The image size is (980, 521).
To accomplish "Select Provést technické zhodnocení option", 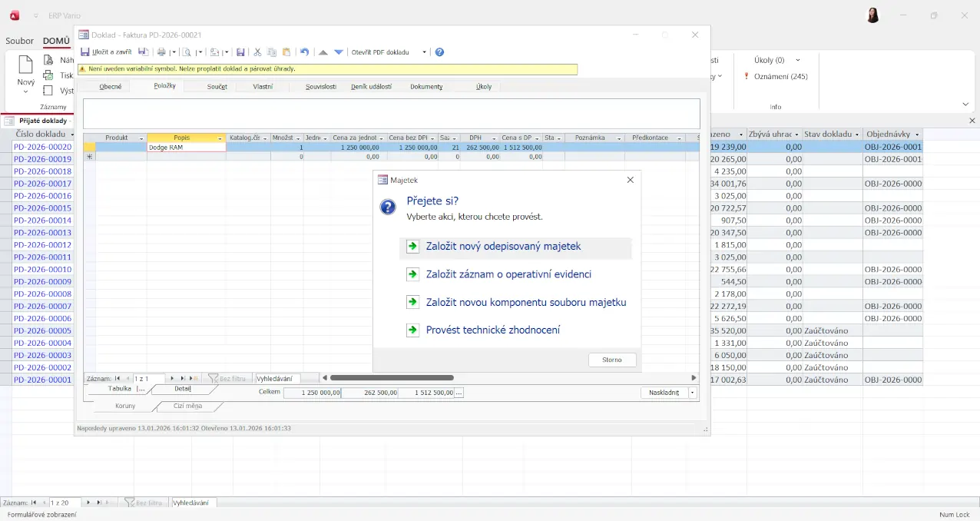I will (492, 330).
